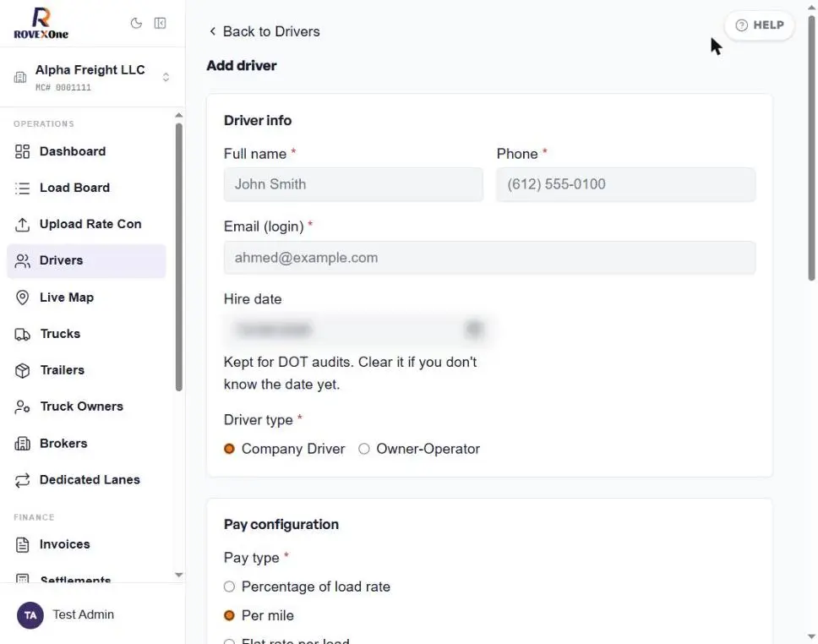Click the Invoices document icon

pyautogui.click(x=23, y=544)
